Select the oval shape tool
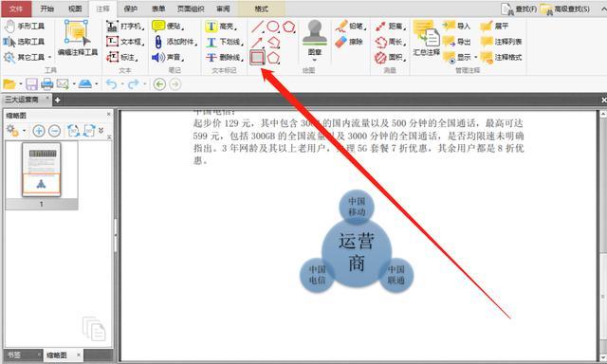 coord(273,27)
